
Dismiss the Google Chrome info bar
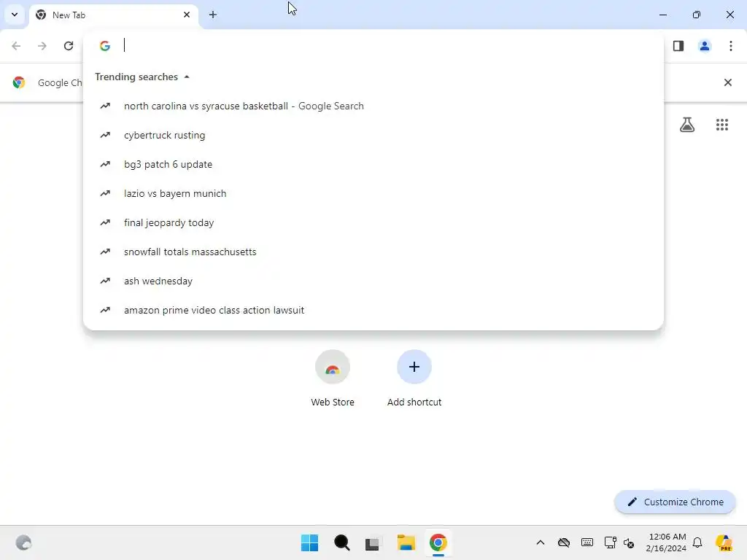click(727, 82)
